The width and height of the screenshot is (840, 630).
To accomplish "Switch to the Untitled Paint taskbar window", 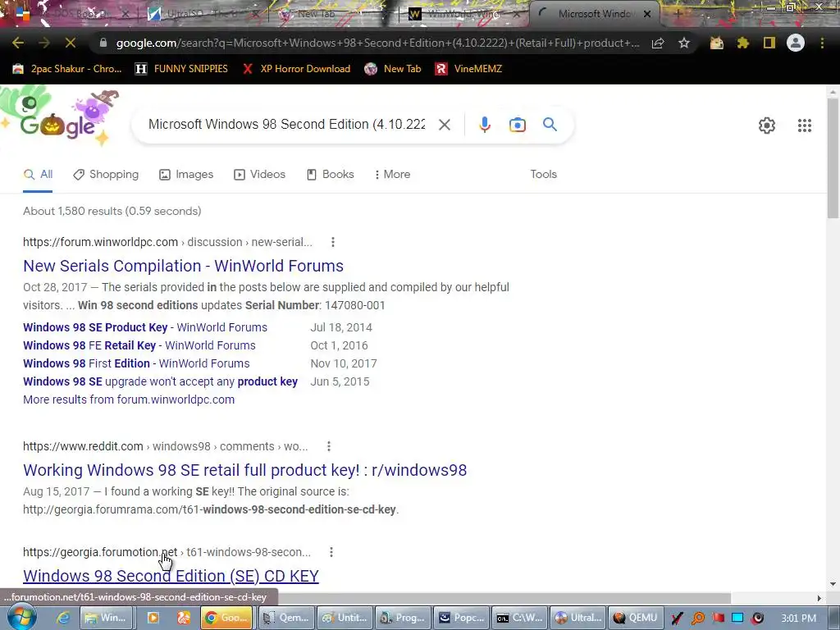I will [x=345, y=618].
